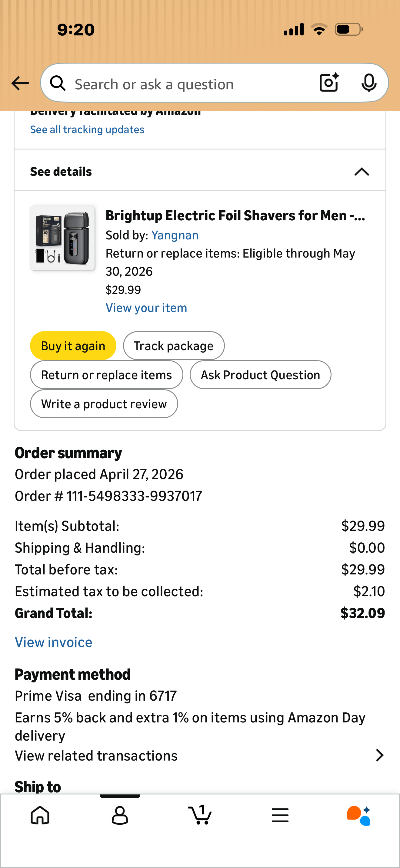Image resolution: width=400 pixels, height=868 pixels.
Task: Tap the search magnifier icon
Action: coord(58,83)
